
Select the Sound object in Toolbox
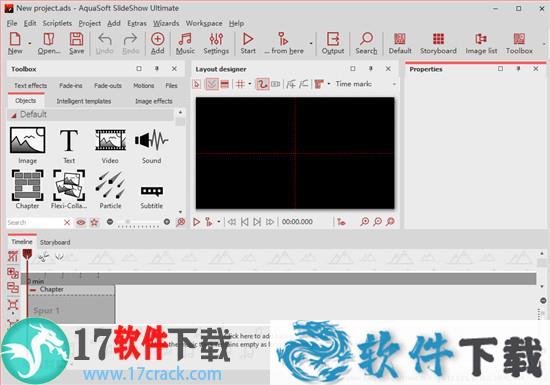coord(152,146)
